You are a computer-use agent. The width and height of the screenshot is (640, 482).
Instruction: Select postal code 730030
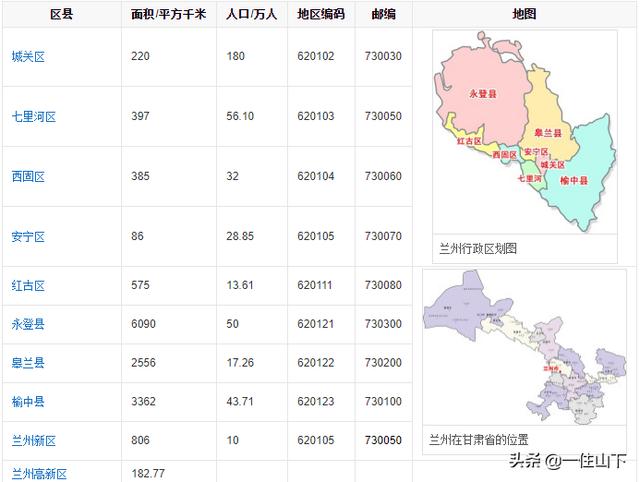click(x=383, y=56)
